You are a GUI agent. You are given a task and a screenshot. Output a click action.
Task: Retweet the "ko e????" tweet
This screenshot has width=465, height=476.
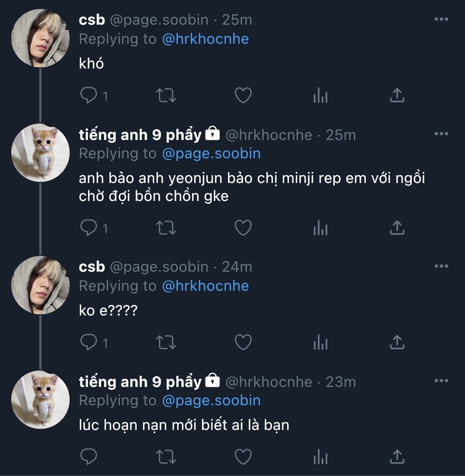point(166,342)
